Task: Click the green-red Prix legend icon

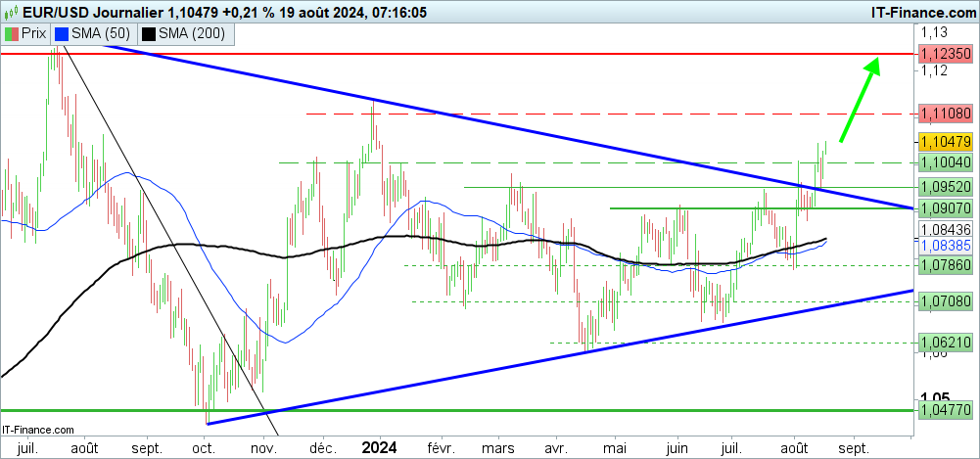Action: (x=12, y=34)
